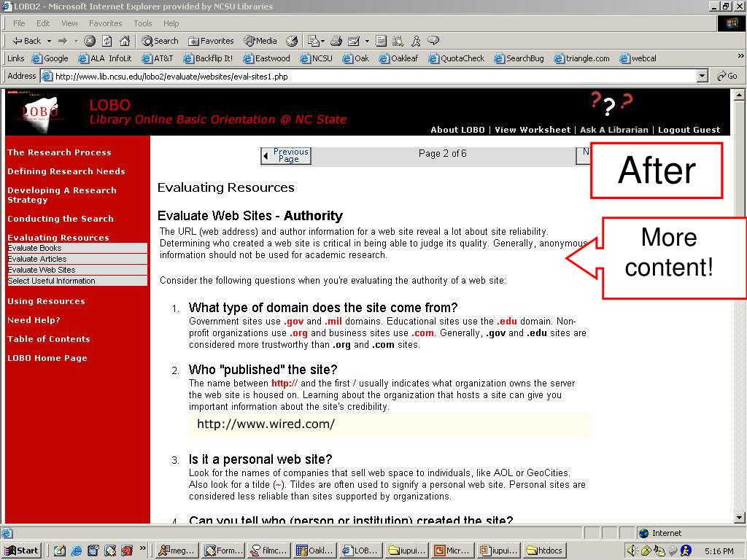This screenshot has height=560, width=747.
Task: Open the Windows Start menu
Action: pos(22,551)
